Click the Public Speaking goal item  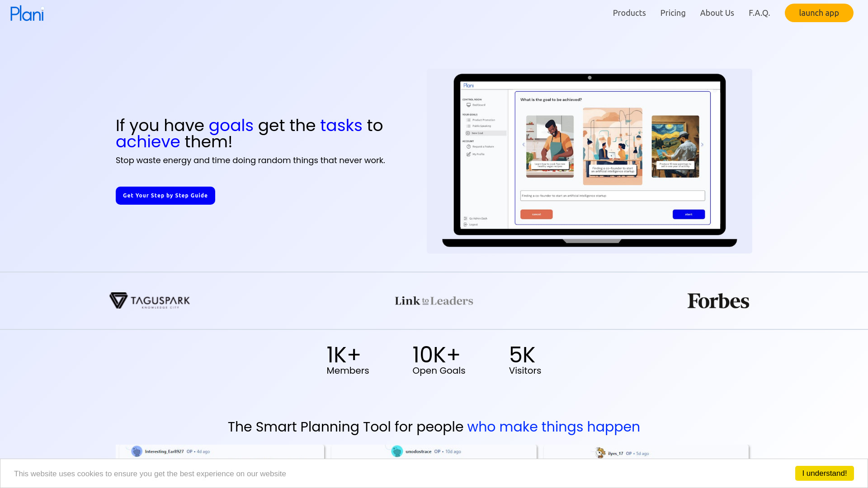pos(481,126)
